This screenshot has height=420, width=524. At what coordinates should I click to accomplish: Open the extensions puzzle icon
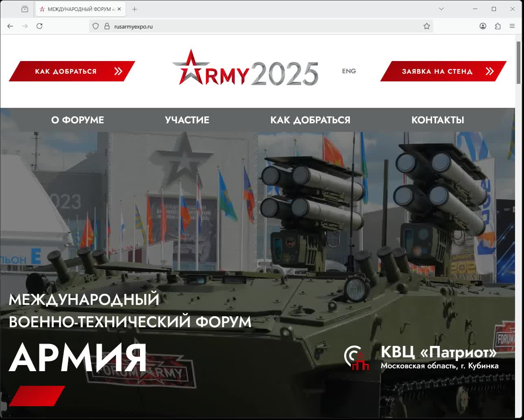coord(498,26)
